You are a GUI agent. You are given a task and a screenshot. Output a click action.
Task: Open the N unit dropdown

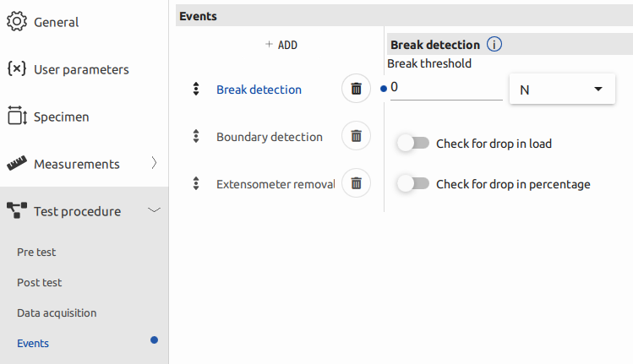click(x=562, y=89)
